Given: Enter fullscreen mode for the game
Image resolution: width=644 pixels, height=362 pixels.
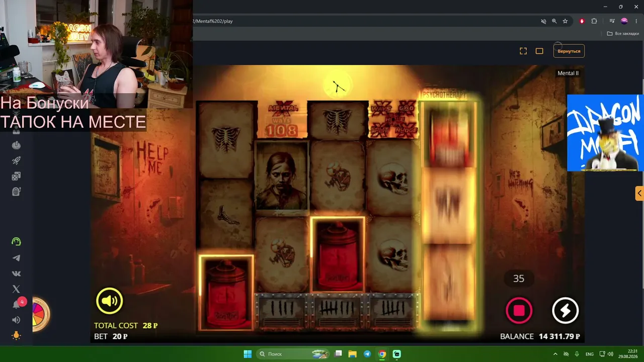Looking at the screenshot, I should tap(523, 51).
